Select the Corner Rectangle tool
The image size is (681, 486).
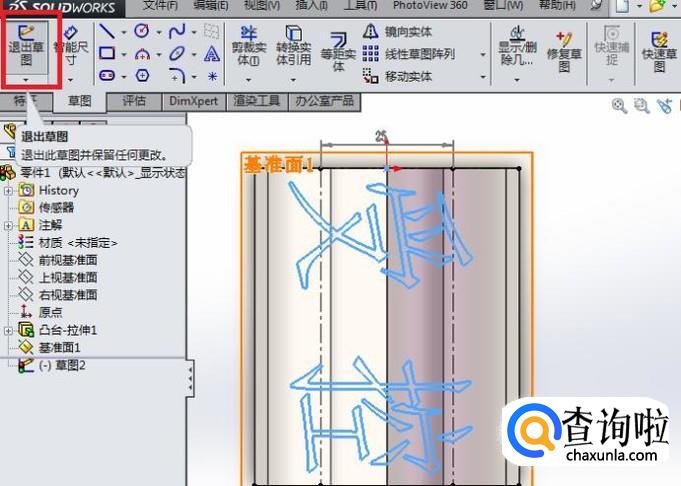[107, 53]
